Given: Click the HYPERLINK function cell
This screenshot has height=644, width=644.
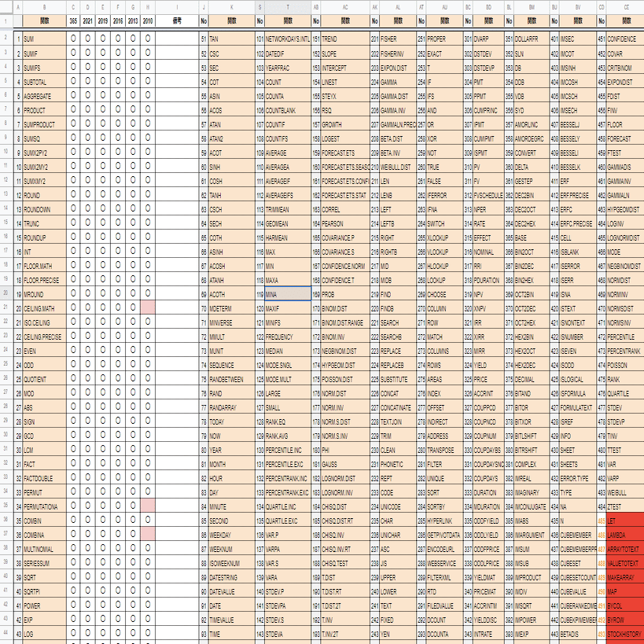Looking at the screenshot, I should click(x=444, y=521).
